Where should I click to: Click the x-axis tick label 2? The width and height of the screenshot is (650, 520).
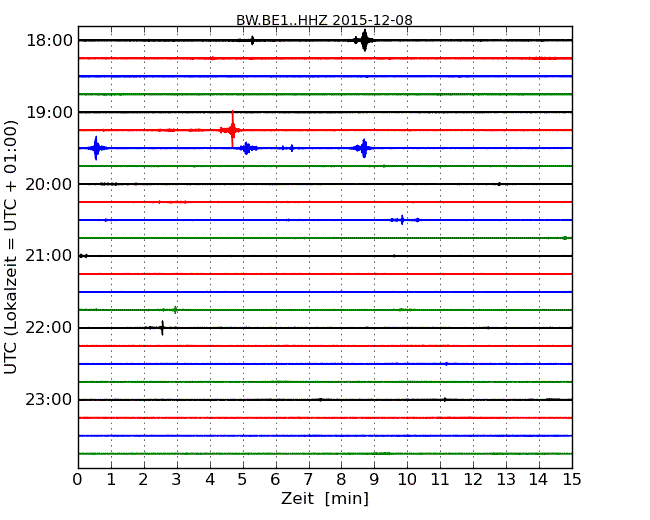tap(143, 479)
